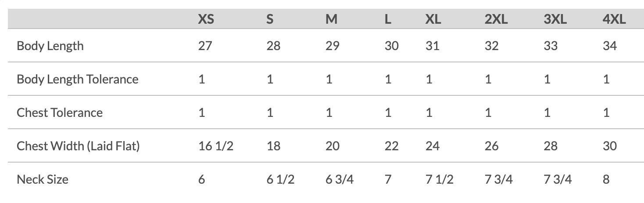Select the Body Length Tolerance row label

pyautogui.click(x=77, y=79)
